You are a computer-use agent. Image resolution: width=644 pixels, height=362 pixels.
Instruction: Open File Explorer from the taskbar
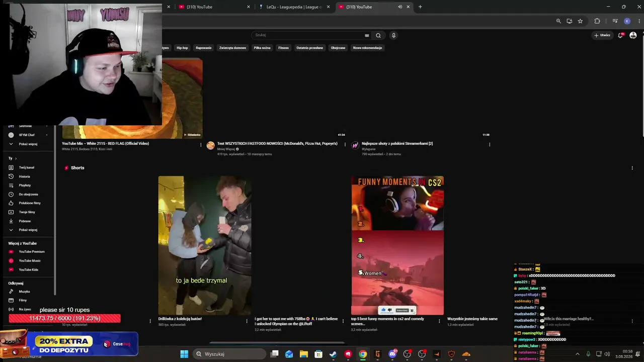(304, 354)
